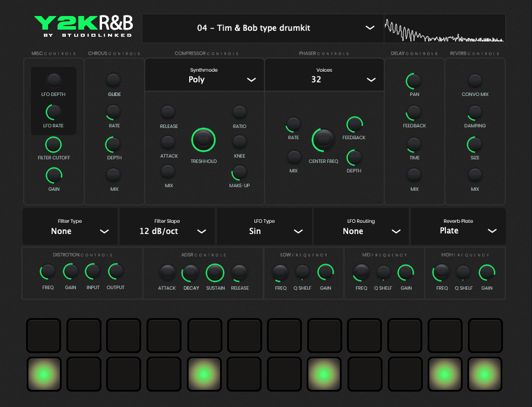Image resolution: width=532 pixels, height=407 pixels.
Task: Click the Filter Slope 12 dB/oct box
Action: (x=167, y=226)
